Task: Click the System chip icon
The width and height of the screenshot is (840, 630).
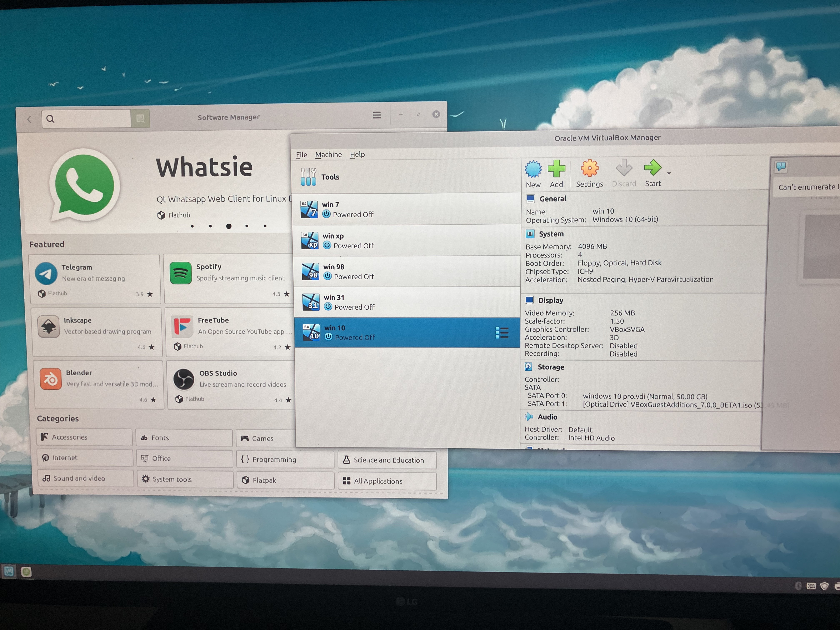Action: [530, 234]
